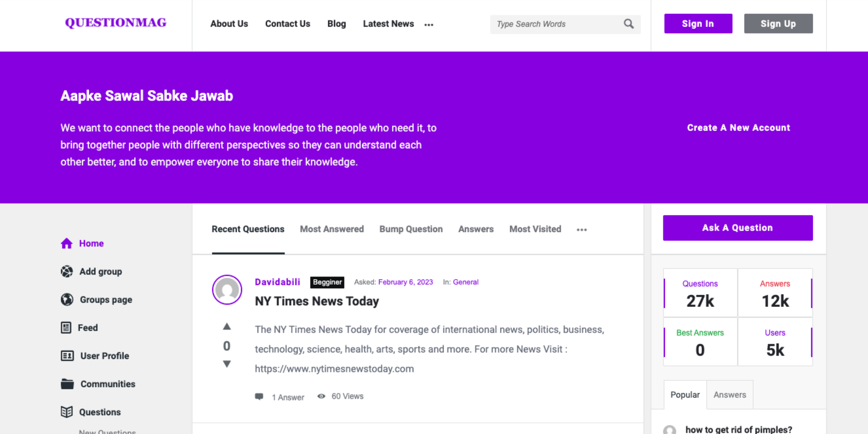Expand more options in top navigation
This screenshot has height=434, width=868.
click(429, 25)
